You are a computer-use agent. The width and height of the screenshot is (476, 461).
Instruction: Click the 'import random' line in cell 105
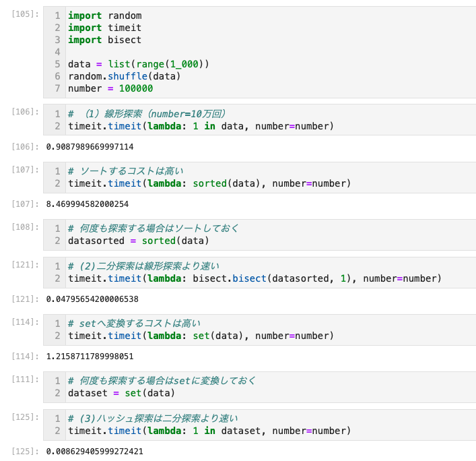click(104, 16)
